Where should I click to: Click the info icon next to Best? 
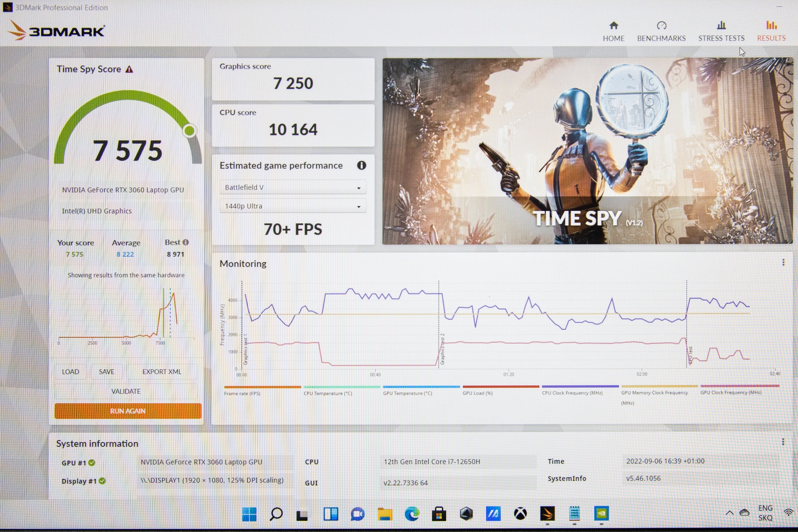(185, 242)
